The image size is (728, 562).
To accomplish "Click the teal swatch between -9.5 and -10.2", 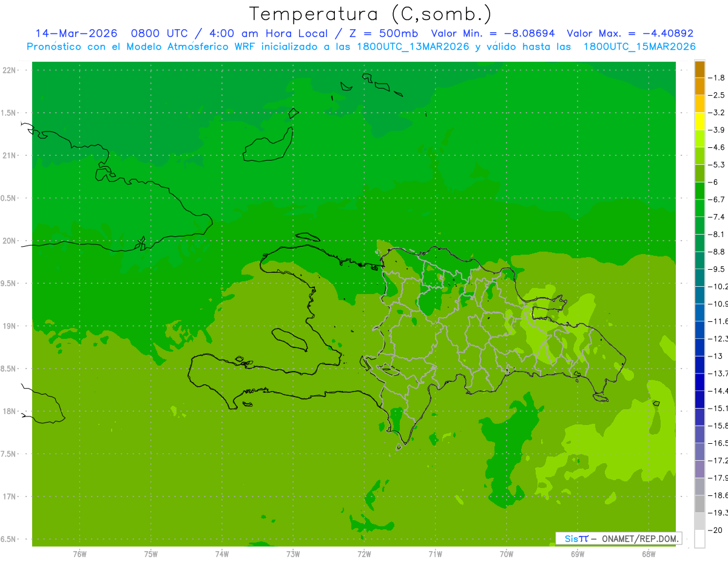I will 699,278.
